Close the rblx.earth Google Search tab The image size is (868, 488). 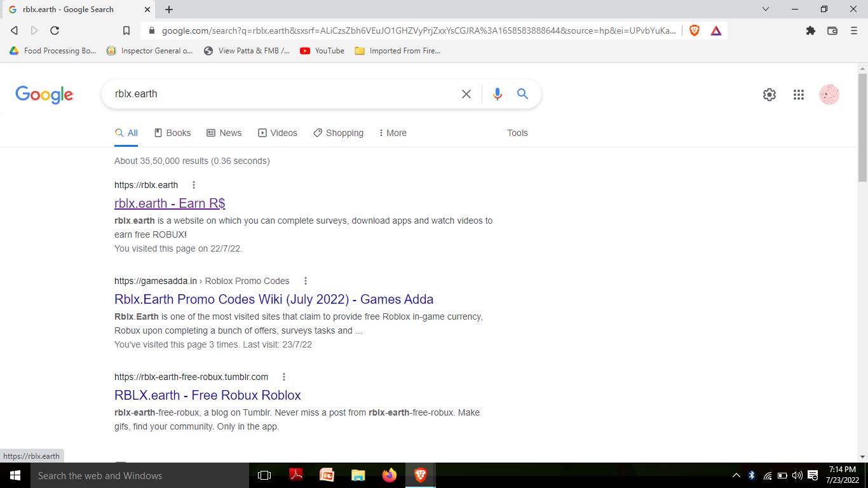coord(147,10)
